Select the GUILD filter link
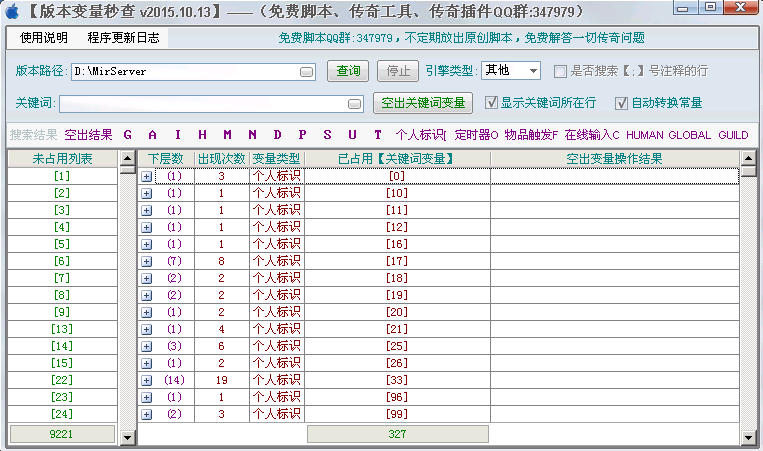763x451 pixels. (733, 135)
